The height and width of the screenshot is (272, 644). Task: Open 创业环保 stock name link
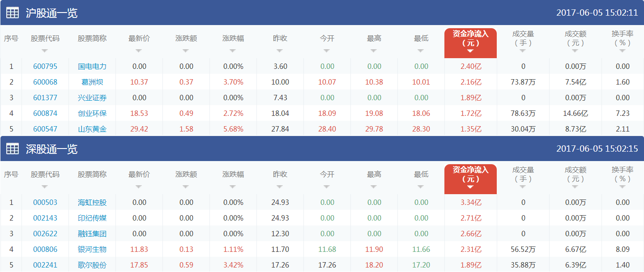pos(92,113)
